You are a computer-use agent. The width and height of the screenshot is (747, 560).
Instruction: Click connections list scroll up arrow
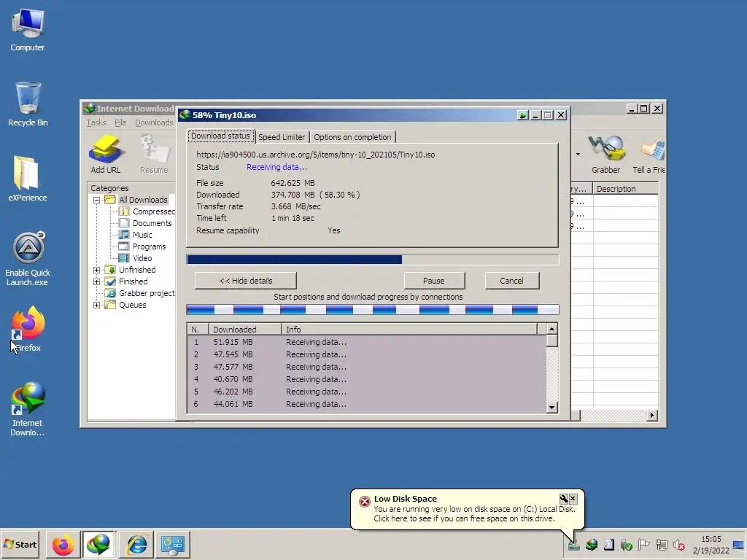pyautogui.click(x=551, y=329)
